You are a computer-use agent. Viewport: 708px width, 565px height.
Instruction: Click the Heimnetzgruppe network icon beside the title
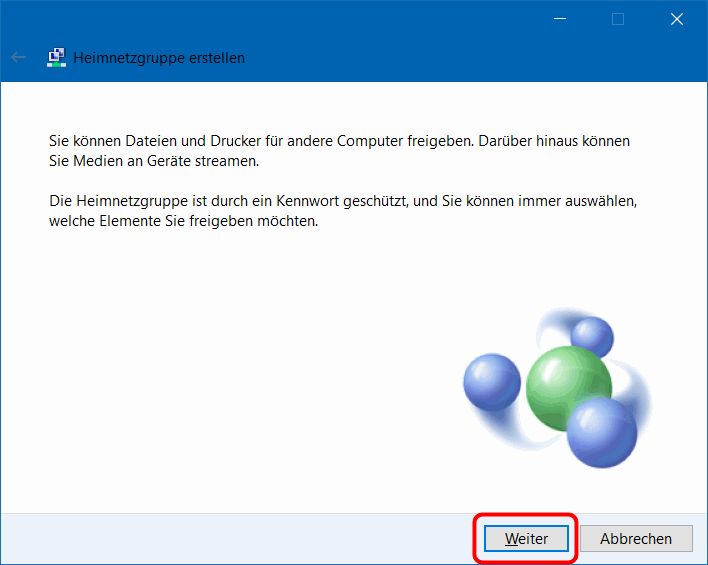pos(56,58)
